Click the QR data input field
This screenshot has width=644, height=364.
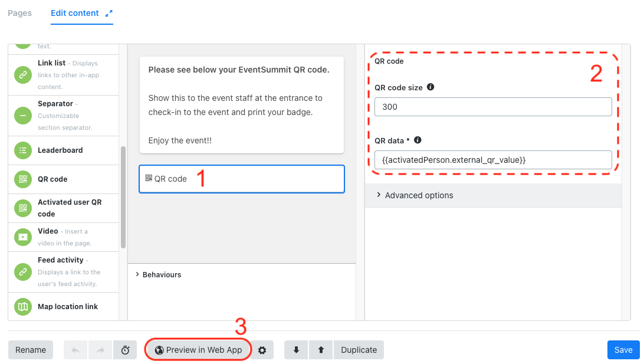493,160
